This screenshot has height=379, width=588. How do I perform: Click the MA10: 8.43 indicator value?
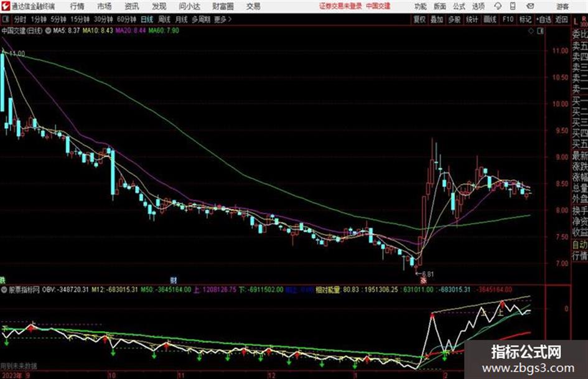(x=98, y=30)
